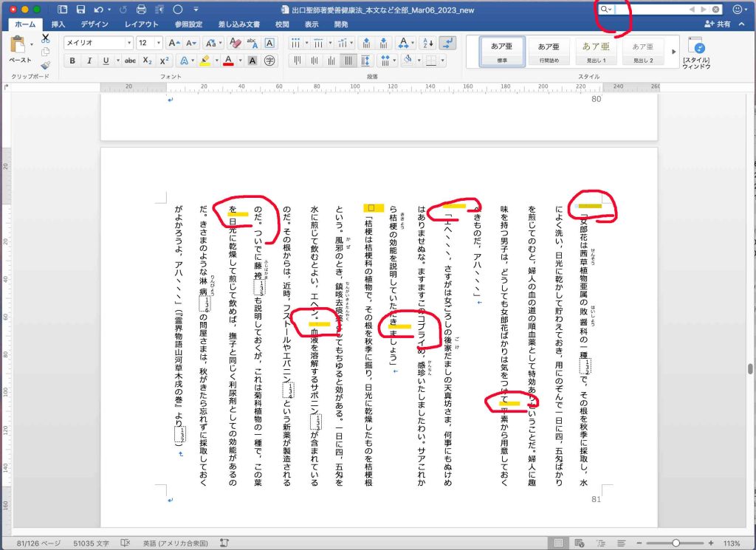Click the Superscript X² icon
Viewport: 756px width, 550px height.
[165, 61]
